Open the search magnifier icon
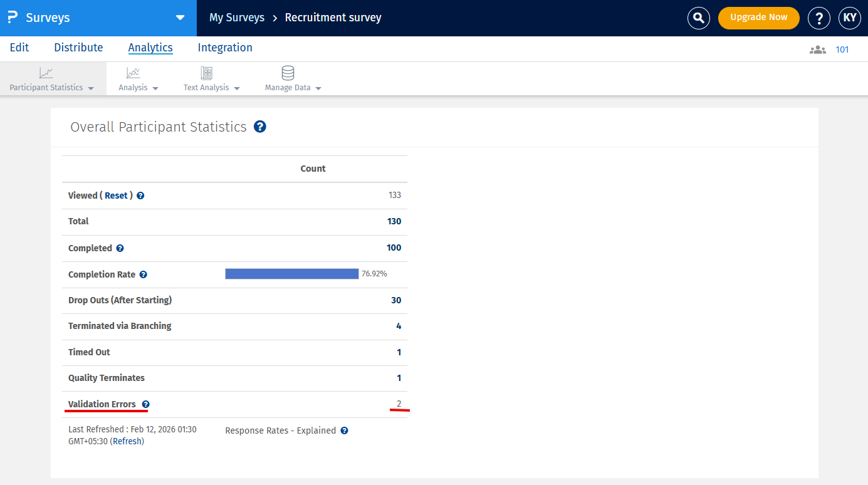The image size is (868, 485). point(699,18)
